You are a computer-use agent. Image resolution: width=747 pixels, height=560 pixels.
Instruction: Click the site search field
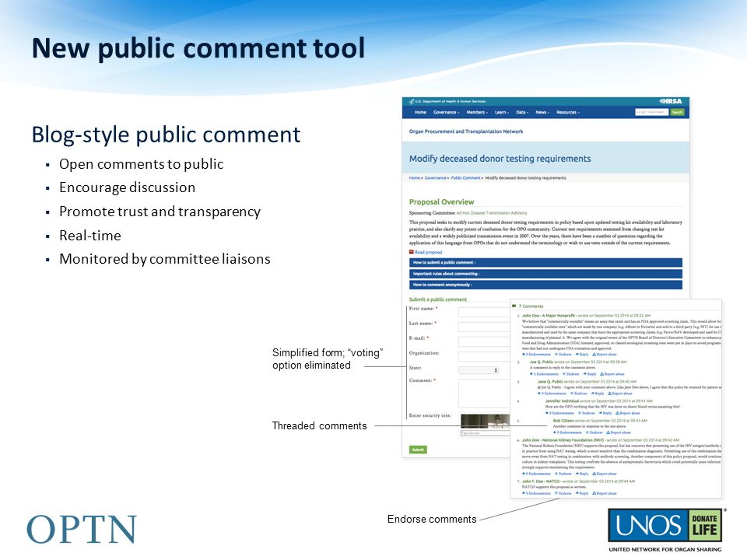pyautogui.click(x=651, y=112)
